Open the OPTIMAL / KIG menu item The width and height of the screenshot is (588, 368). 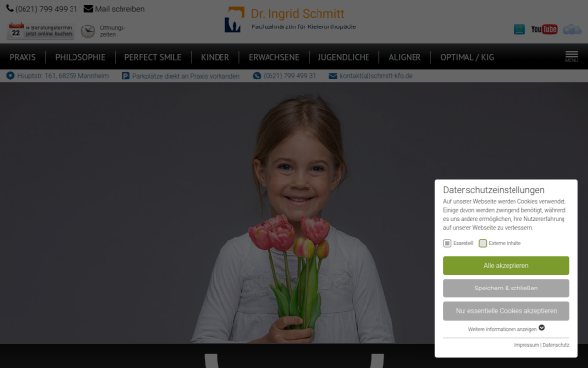(467, 57)
